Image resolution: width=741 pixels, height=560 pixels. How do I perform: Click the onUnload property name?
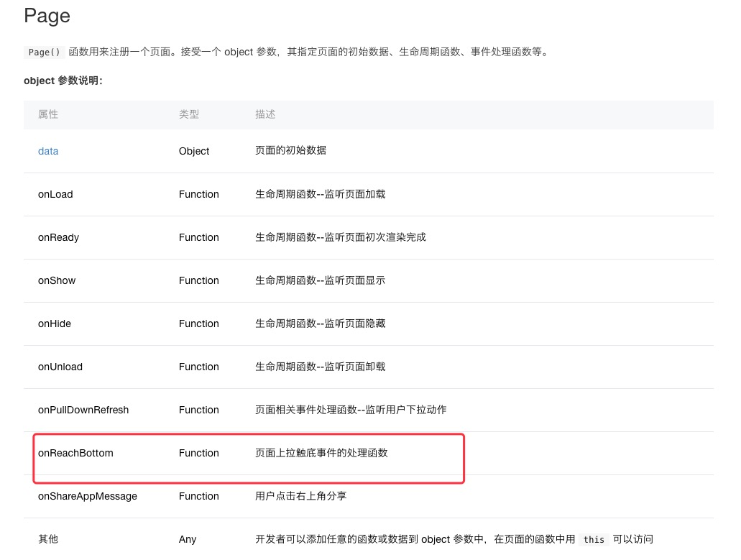[60, 367]
